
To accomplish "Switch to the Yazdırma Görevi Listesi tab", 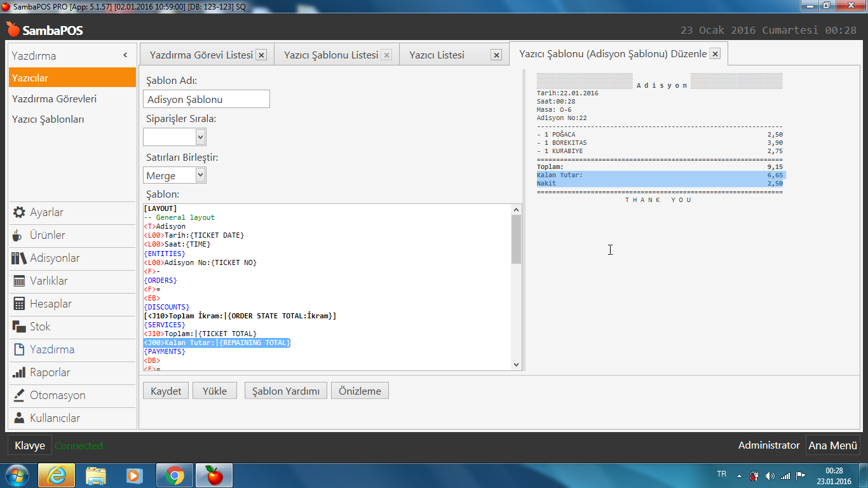I will pyautogui.click(x=201, y=55).
